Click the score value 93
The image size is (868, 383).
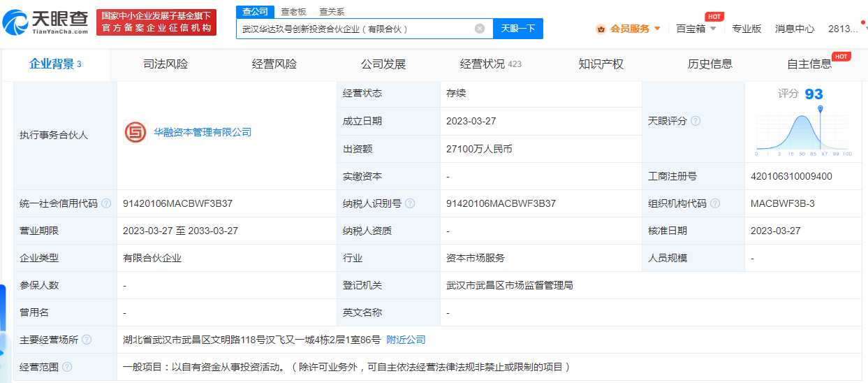click(x=814, y=94)
